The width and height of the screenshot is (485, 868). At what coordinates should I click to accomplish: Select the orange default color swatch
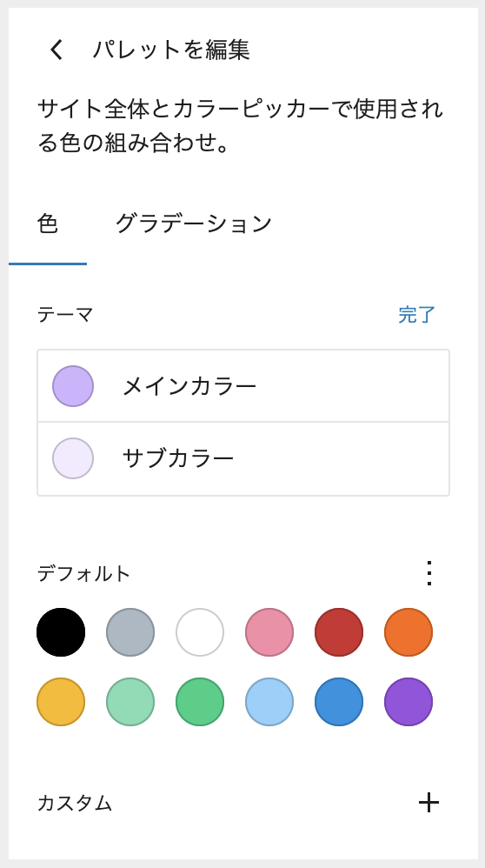click(x=409, y=632)
